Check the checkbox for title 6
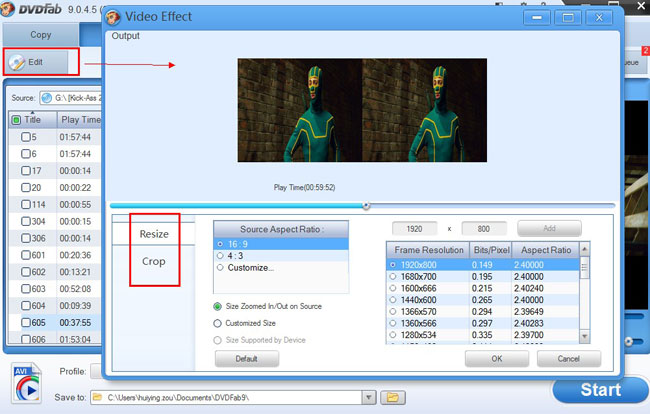The height and width of the screenshot is (414, 650). tap(26, 154)
